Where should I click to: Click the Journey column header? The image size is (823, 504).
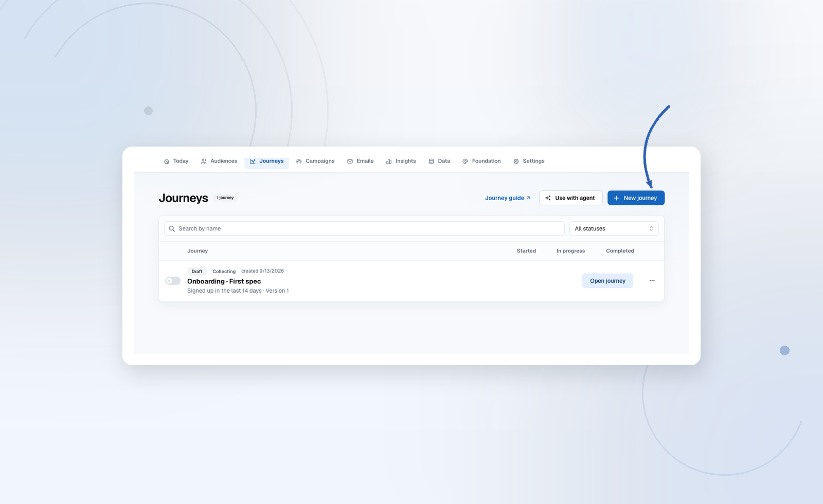[x=198, y=251]
